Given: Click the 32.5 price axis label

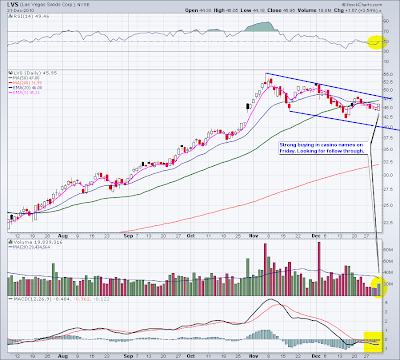Looking at the screenshot, I should (388, 162).
